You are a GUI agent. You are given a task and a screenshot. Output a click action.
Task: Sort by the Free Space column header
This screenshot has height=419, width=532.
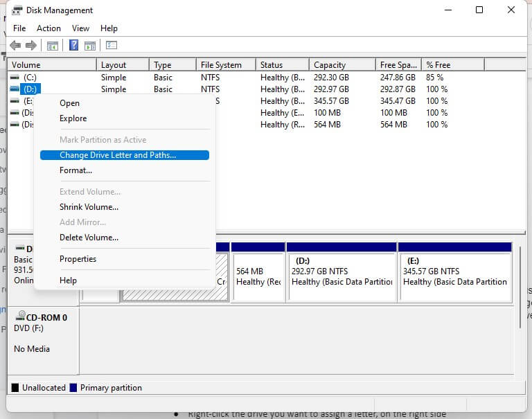(399, 64)
